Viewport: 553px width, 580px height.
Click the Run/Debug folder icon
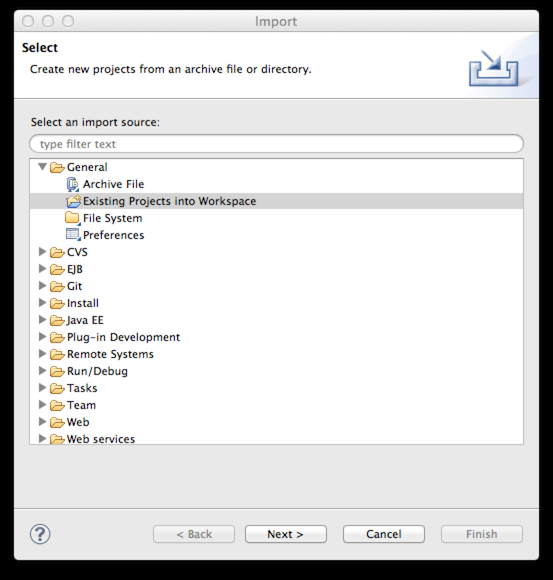[x=57, y=371]
